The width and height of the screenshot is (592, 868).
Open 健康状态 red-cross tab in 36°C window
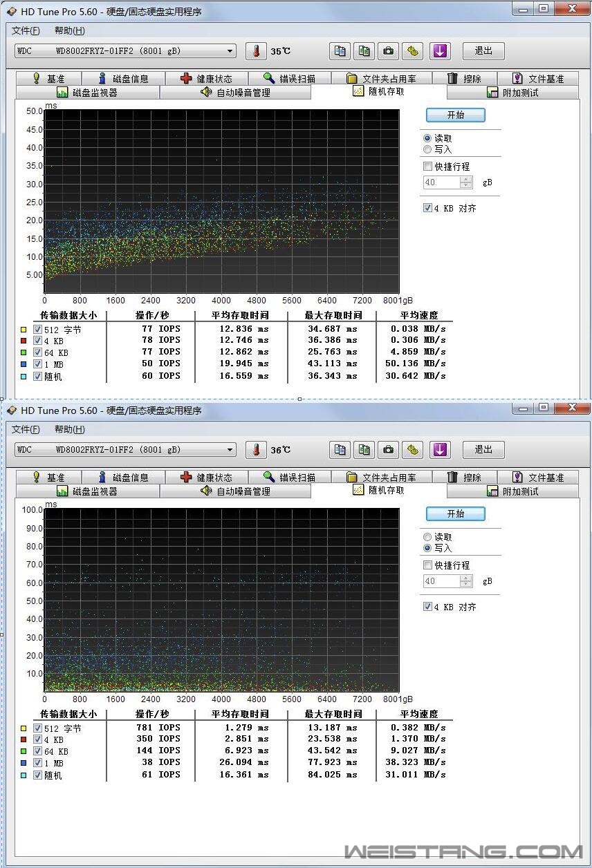tap(207, 478)
